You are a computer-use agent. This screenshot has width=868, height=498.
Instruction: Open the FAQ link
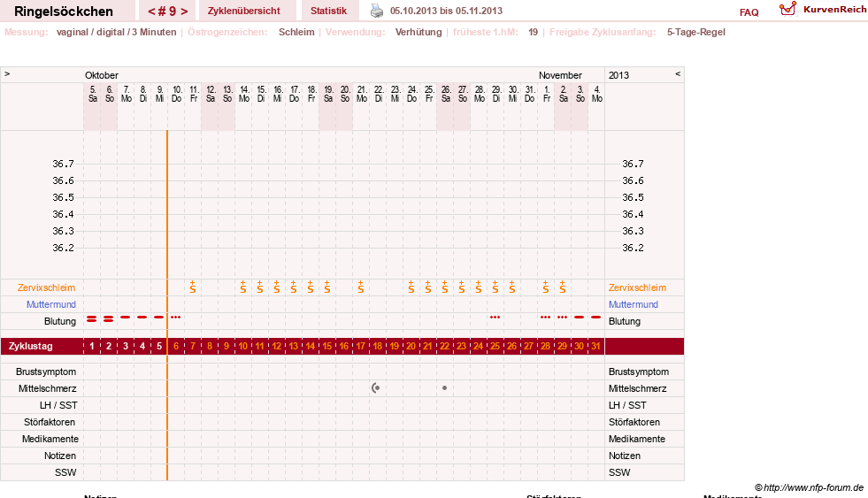coord(749,12)
